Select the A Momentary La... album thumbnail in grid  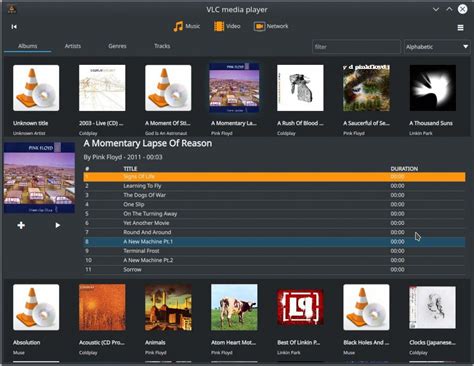point(234,88)
